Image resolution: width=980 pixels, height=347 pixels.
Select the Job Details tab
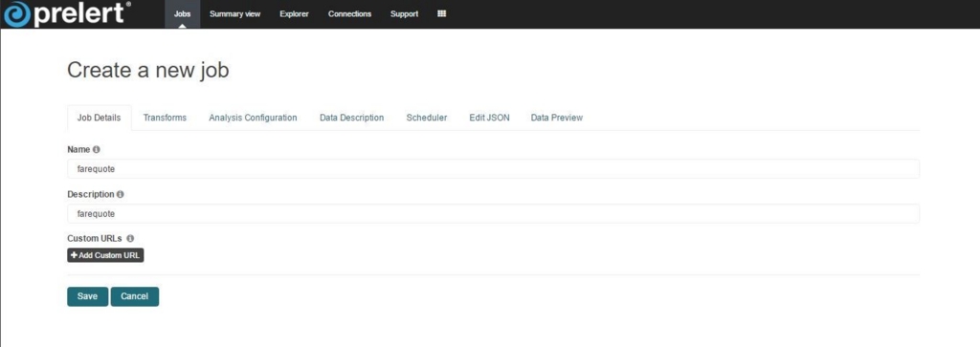[100, 118]
